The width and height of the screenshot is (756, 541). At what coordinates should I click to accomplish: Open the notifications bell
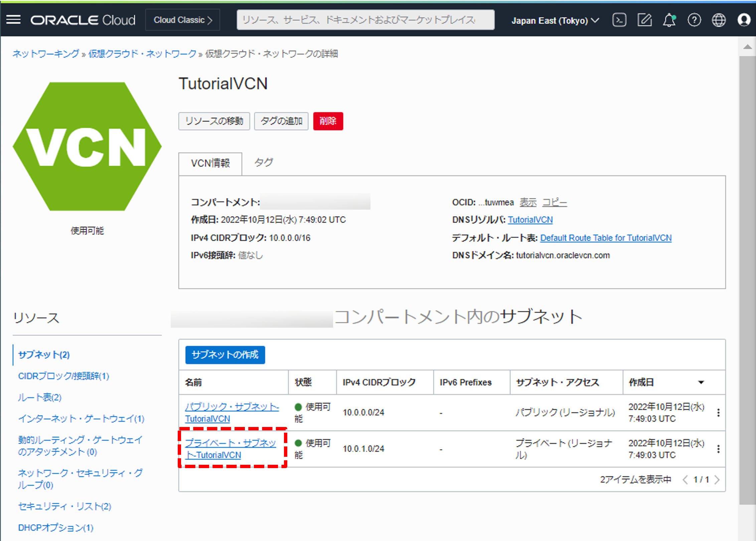669,20
